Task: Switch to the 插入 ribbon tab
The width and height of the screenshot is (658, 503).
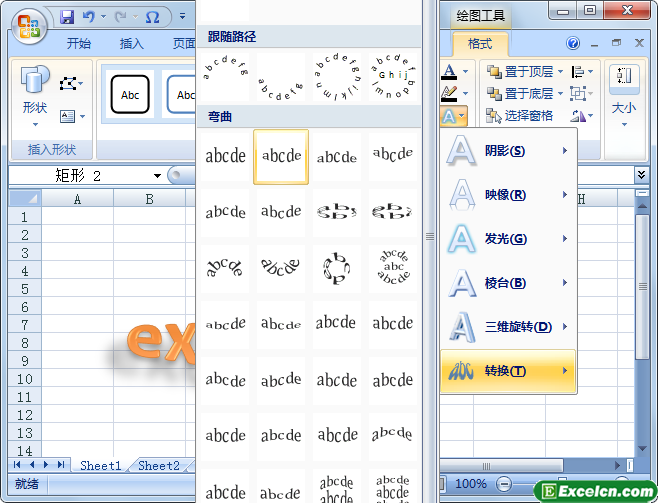Action: click(132, 43)
